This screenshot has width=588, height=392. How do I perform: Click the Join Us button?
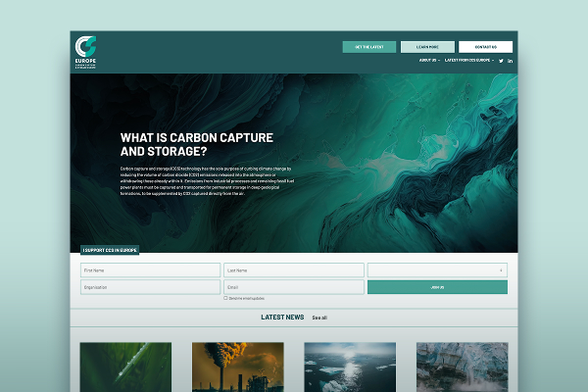pyautogui.click(x=437, y=287)
